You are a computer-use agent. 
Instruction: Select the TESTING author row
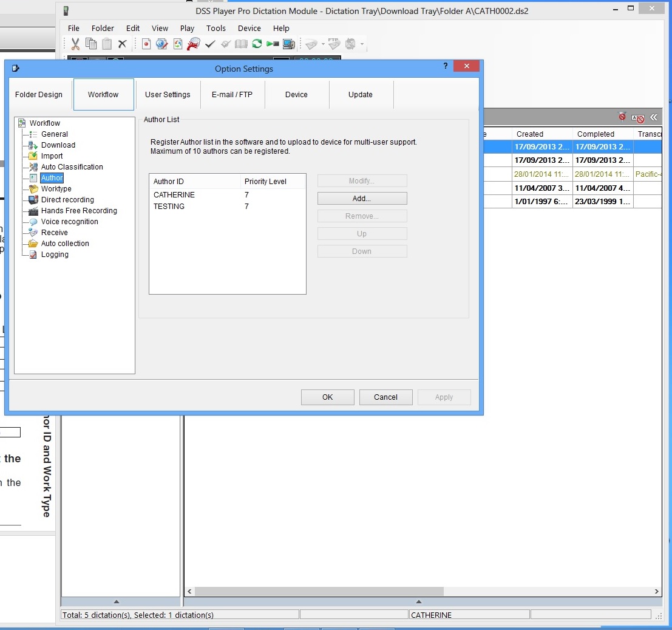click(x=227, y=207)
